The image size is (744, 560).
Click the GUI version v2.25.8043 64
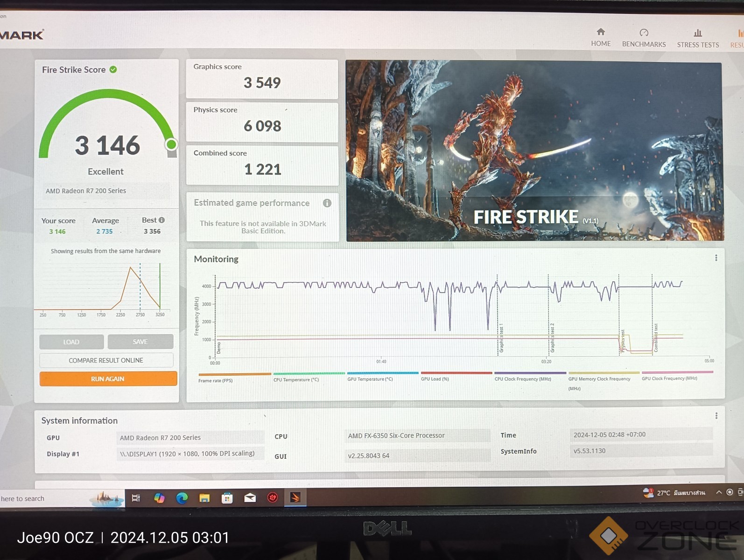[x=417, y=455]
